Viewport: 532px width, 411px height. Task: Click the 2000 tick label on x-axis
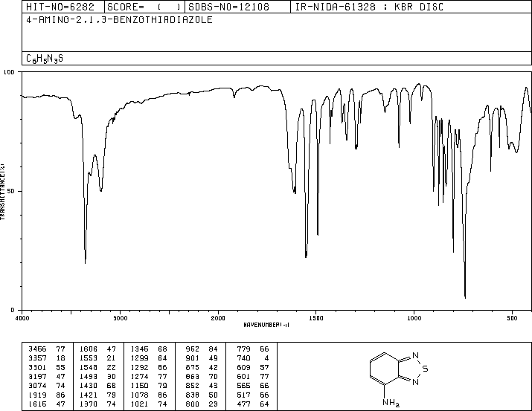point(218,318)
